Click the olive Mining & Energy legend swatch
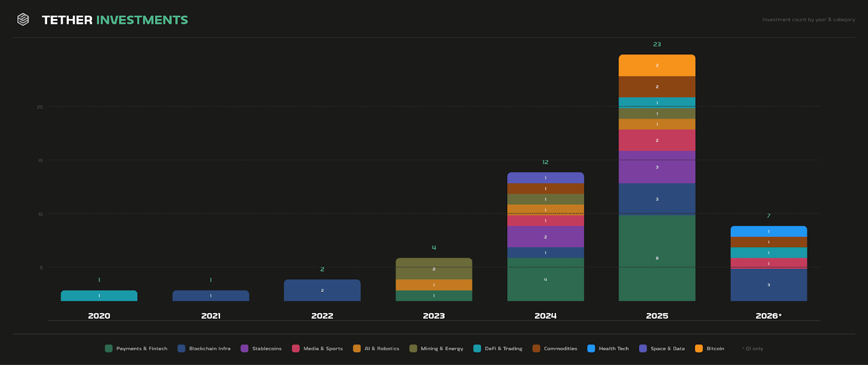Viewport: 868px width, 365px height. (x=413, y=348)
